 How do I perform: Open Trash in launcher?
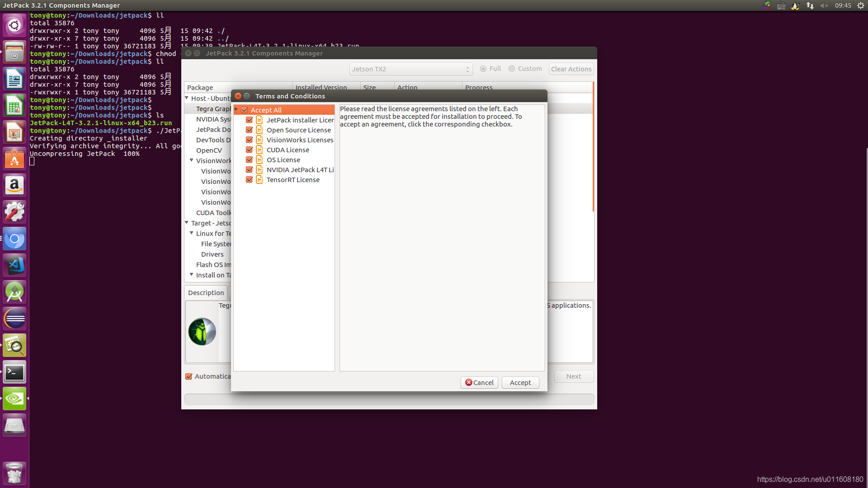click(14, 473)
